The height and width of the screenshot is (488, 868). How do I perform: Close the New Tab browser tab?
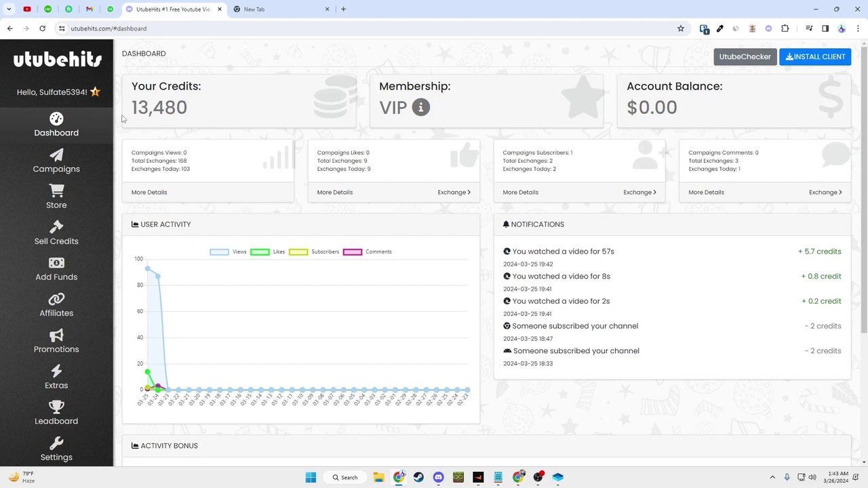pyautogui.click(x=328, y=9)
